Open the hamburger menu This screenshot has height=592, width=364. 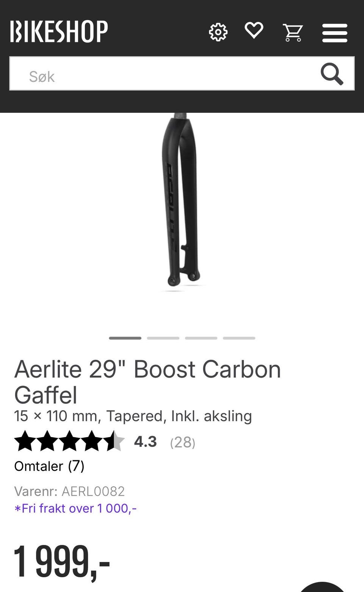[x=335, y=33]
